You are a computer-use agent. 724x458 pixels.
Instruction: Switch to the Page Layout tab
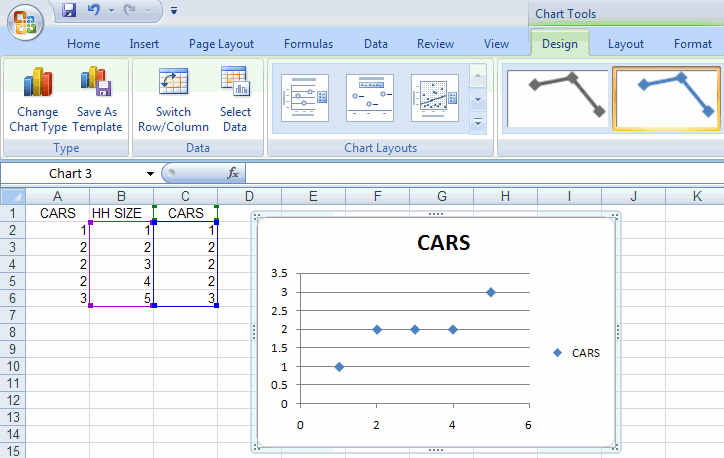(221, 44)
